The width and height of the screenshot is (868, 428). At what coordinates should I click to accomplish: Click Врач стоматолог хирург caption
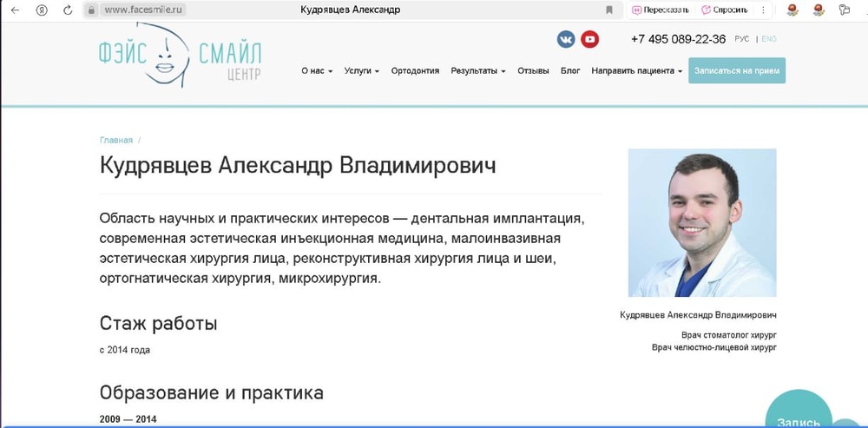click(728, 335)
